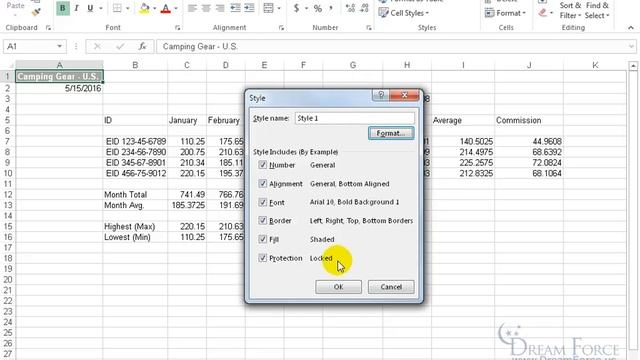Screen dimensions: 640x360
Task: Collapse the ribbon with the caret
Action: 631,28
